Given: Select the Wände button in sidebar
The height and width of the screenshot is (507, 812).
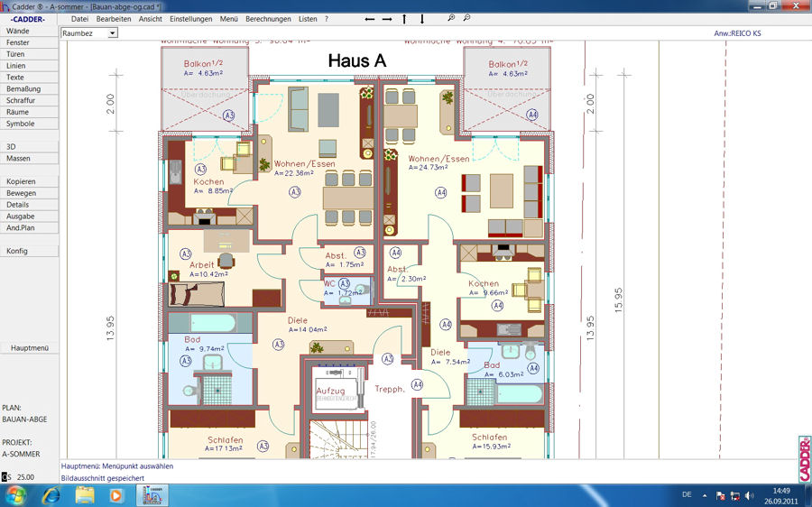Looking at the screenshot, I should coord(29,31).
